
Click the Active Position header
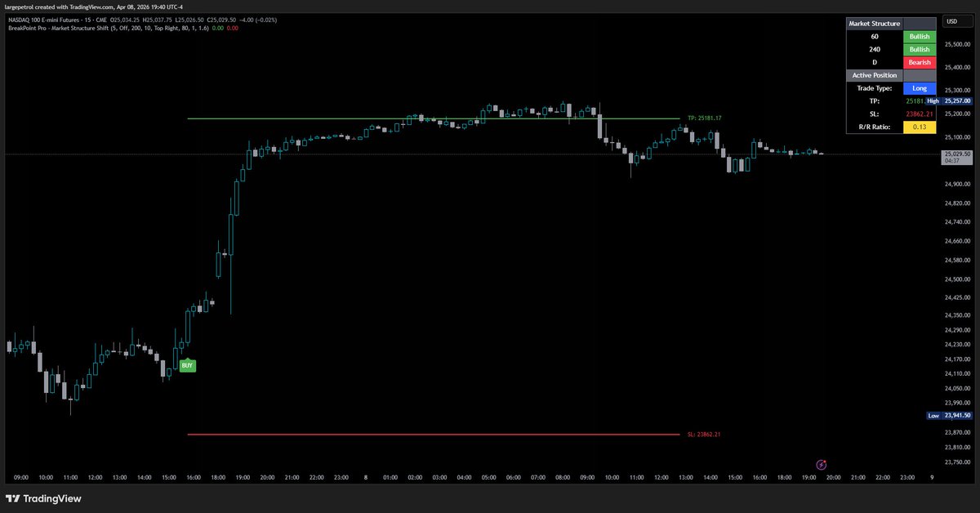(874, 75)
